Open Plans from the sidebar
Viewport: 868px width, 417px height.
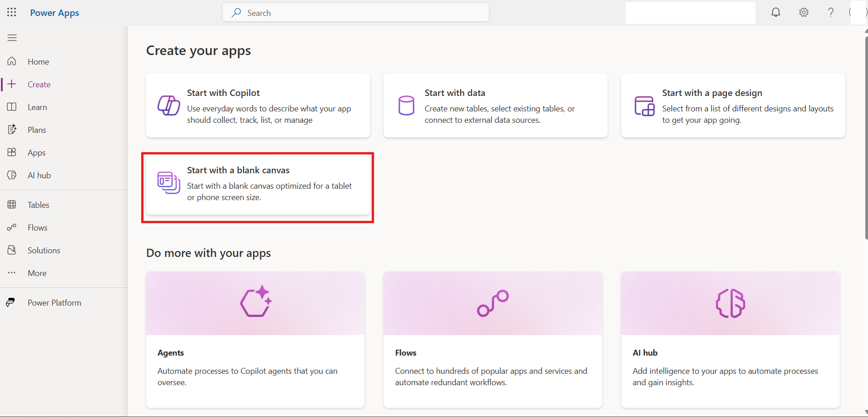pyautogui.click(x=36, y=130)
